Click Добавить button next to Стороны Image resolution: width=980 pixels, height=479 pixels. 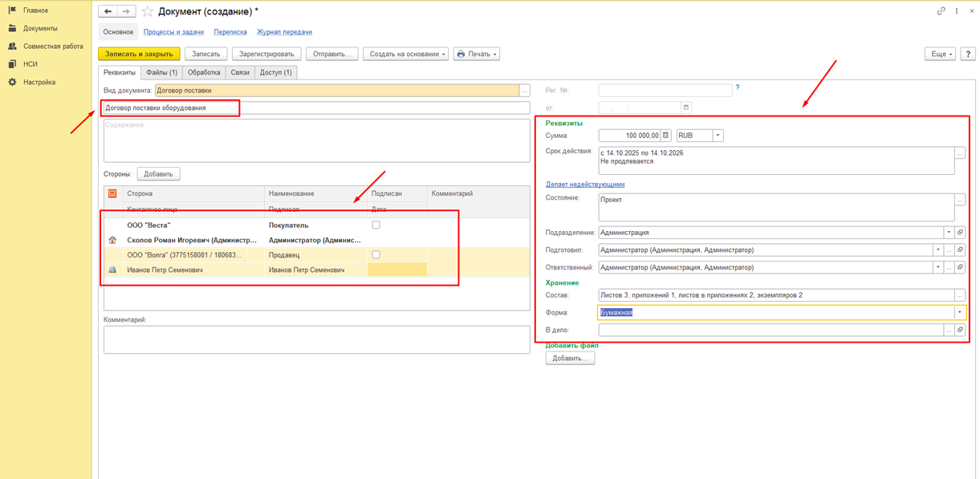point(158,174)
